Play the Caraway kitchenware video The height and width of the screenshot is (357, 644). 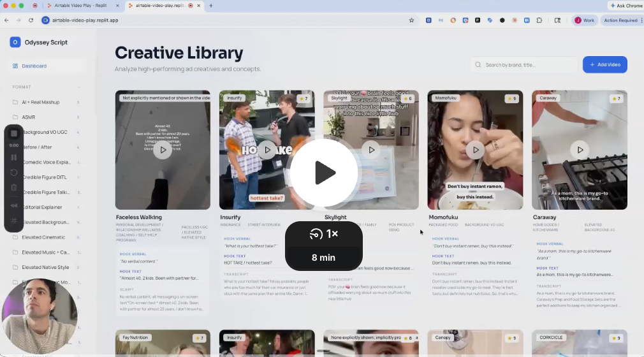pos(580,150)
